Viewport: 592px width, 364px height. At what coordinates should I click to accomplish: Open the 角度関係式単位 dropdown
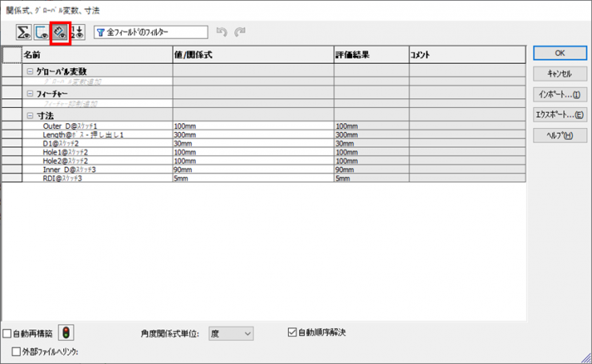click(x=230, y=333)
